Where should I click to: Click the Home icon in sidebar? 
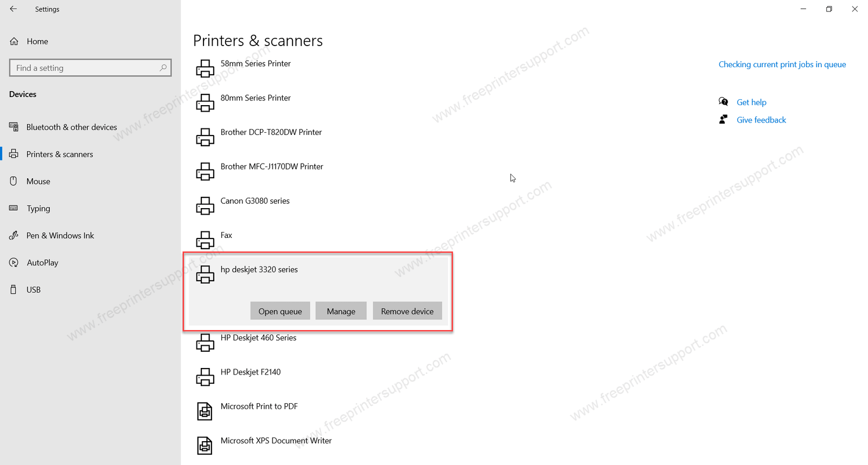pyautogui.click(x=14, y=41)
